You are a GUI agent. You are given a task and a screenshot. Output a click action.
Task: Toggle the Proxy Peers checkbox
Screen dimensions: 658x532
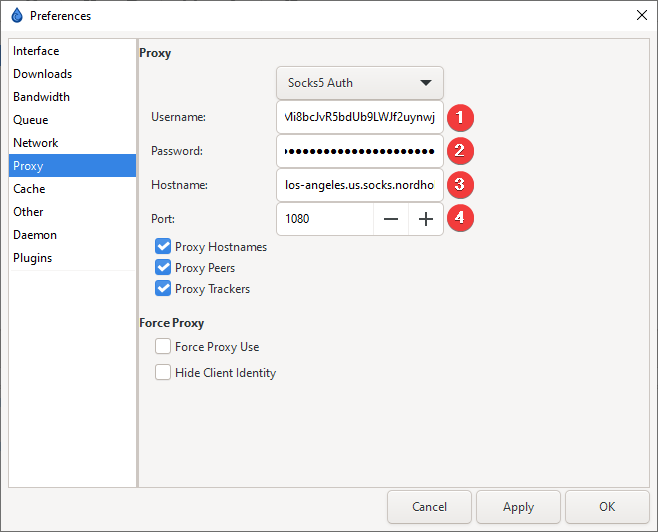pos(163,268)
